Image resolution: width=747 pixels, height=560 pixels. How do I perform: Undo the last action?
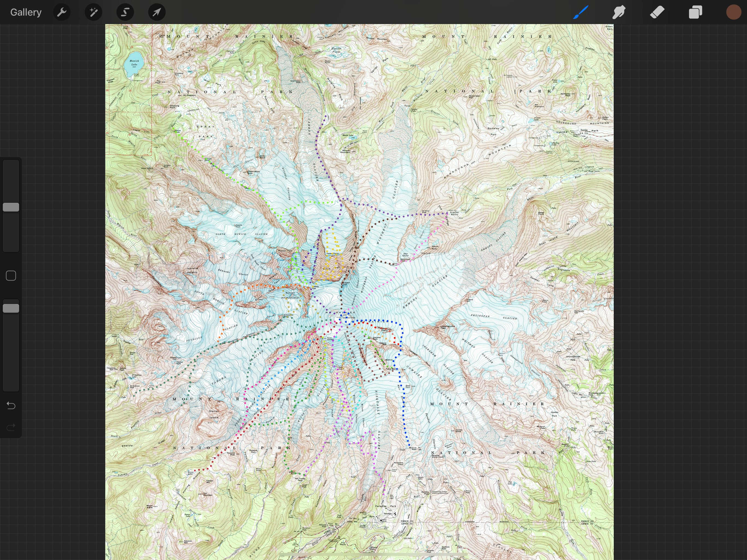(x=11, y=405)
